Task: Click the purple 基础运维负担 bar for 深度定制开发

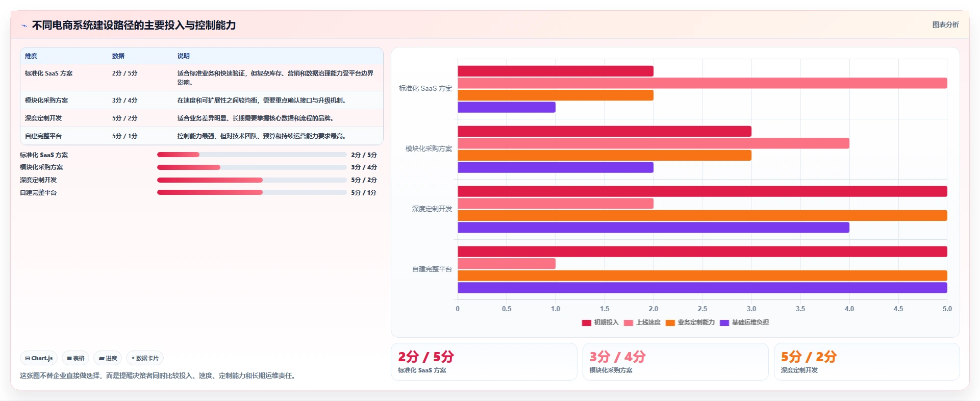Action: [x=654, y=228]
